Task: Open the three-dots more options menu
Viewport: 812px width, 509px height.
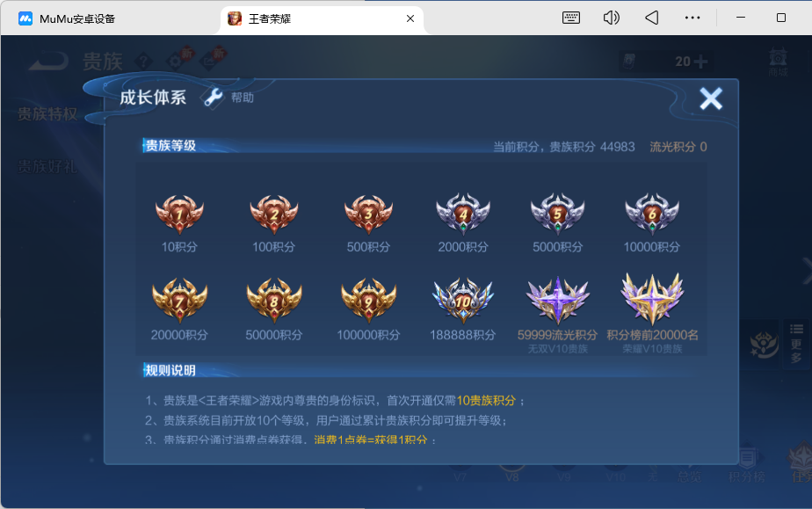Action: 692,18
